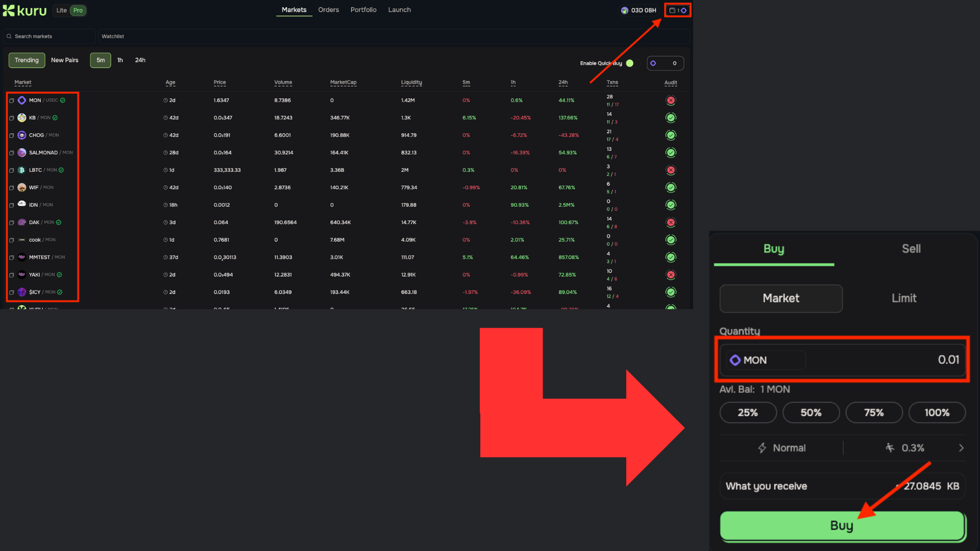Click green audit icon in WIF row
This screenshot has width=980, height=551.
tap(671, 187)
